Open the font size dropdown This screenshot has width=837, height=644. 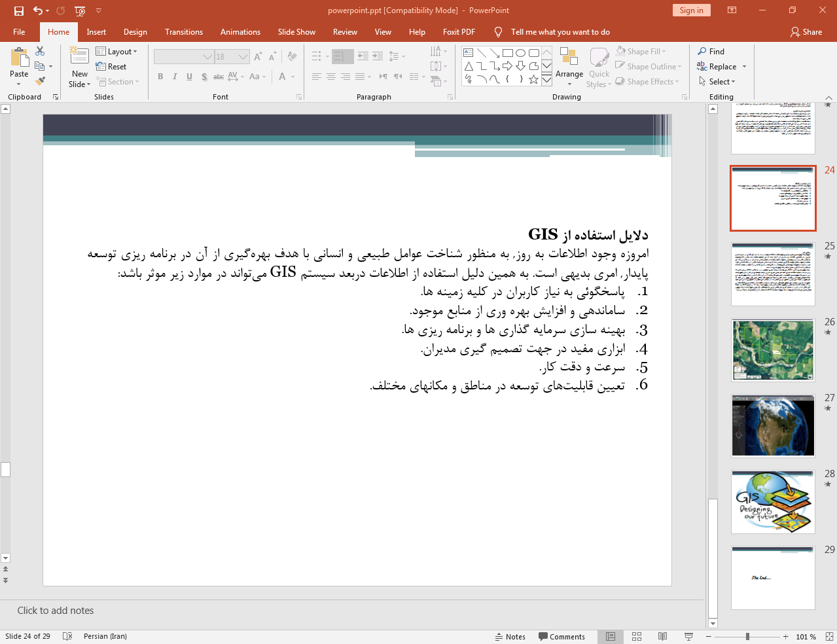tap(243, 57)
